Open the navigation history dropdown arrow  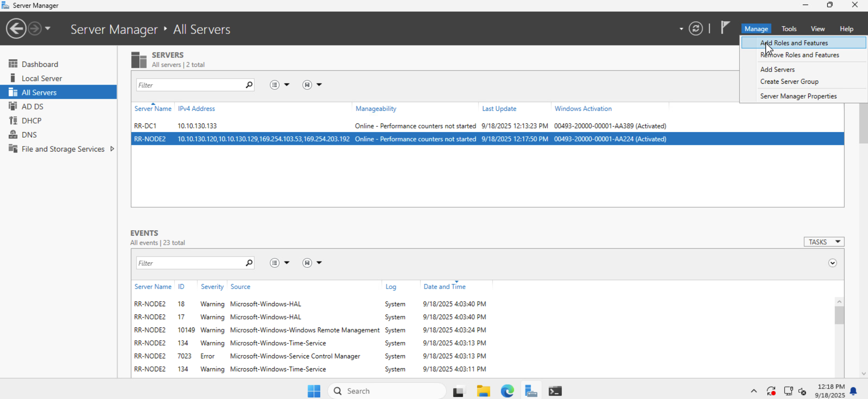coord(47,28)
